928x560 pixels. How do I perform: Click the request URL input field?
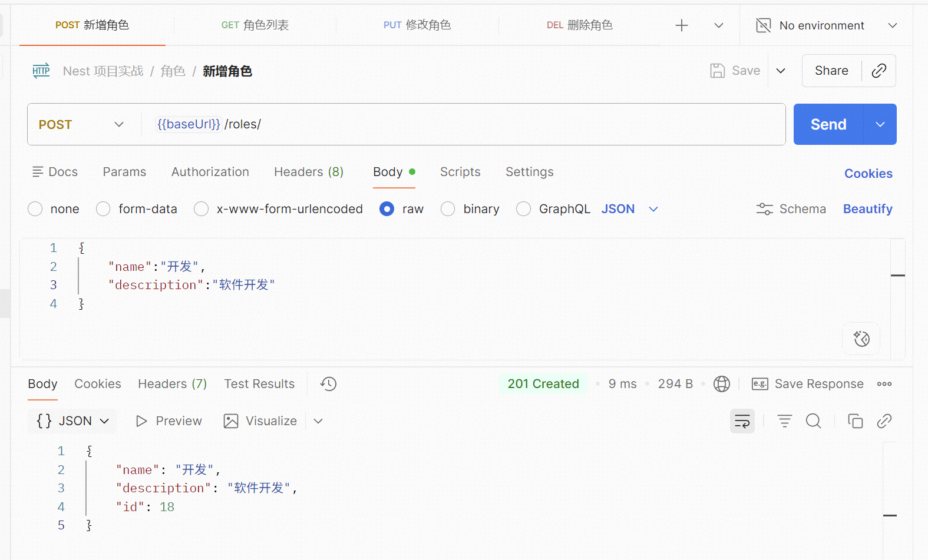point(463,124)
